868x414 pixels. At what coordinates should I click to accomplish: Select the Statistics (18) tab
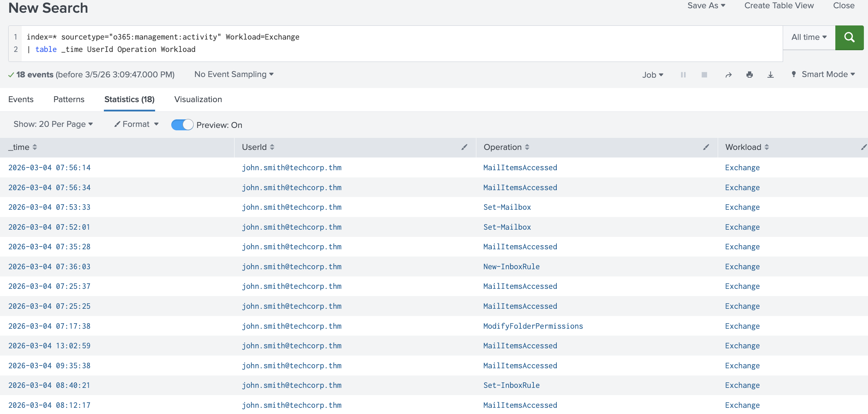click(129, 99)
